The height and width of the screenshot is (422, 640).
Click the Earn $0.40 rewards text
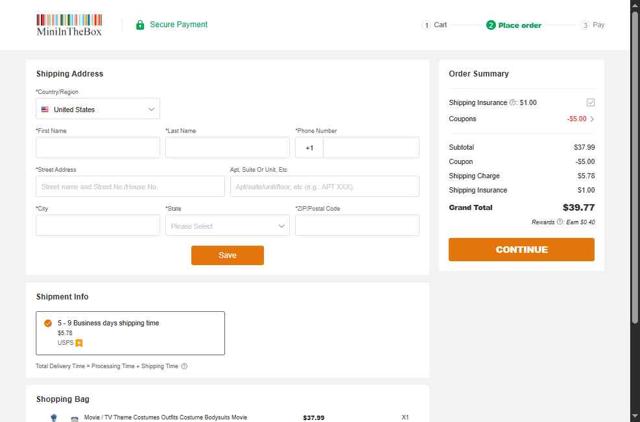pos(580,222)
